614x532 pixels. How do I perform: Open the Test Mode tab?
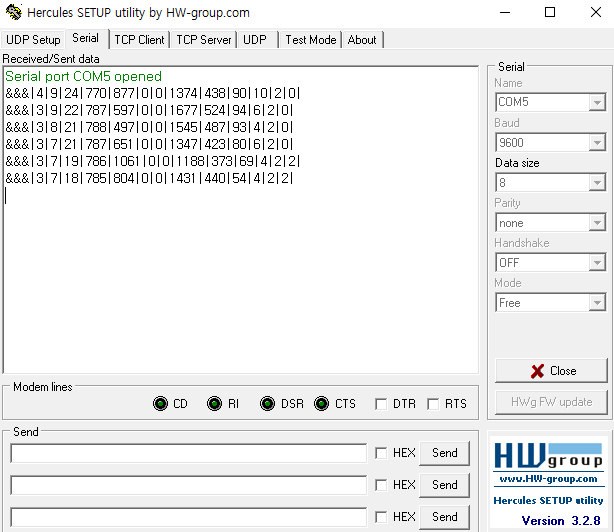pyautogui.click(x=311, y=40)
